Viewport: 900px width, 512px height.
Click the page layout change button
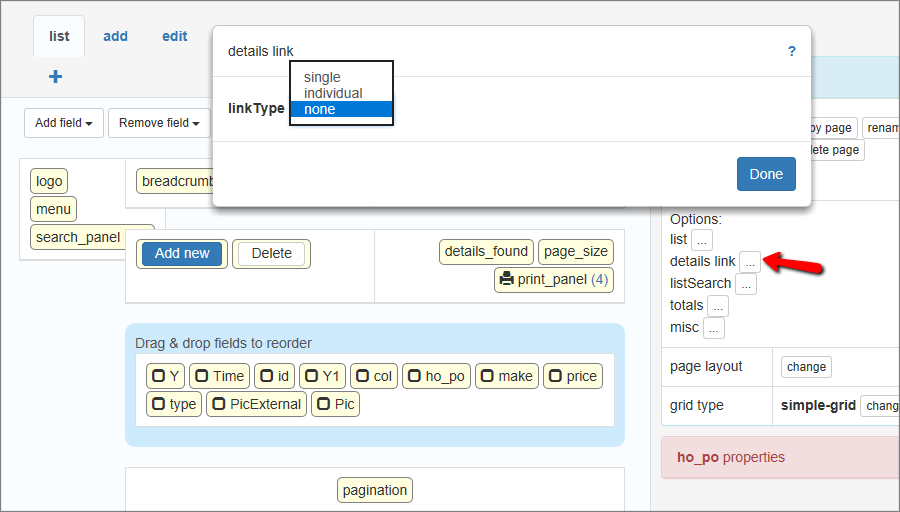point(806,367)
